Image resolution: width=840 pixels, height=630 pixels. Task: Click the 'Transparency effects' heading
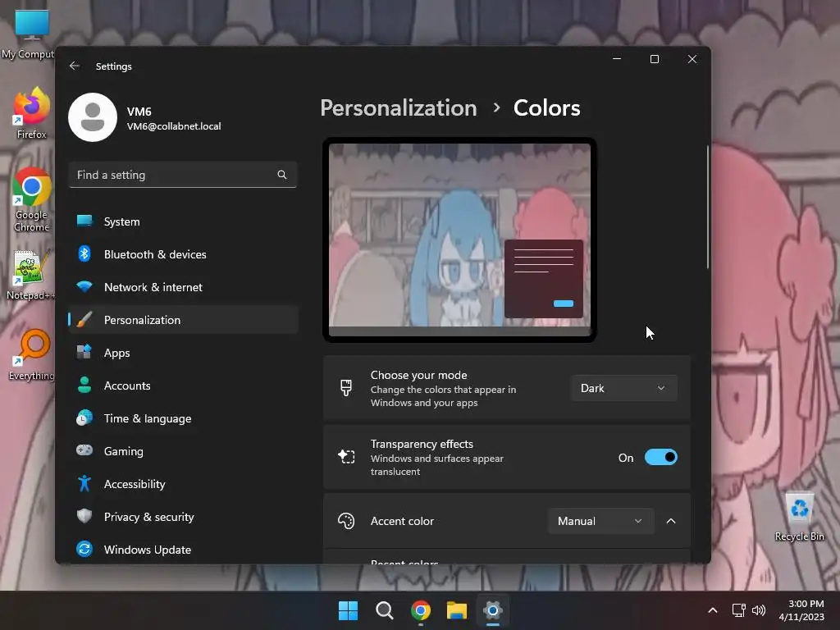pyautogui.click(x=422, y=444)
